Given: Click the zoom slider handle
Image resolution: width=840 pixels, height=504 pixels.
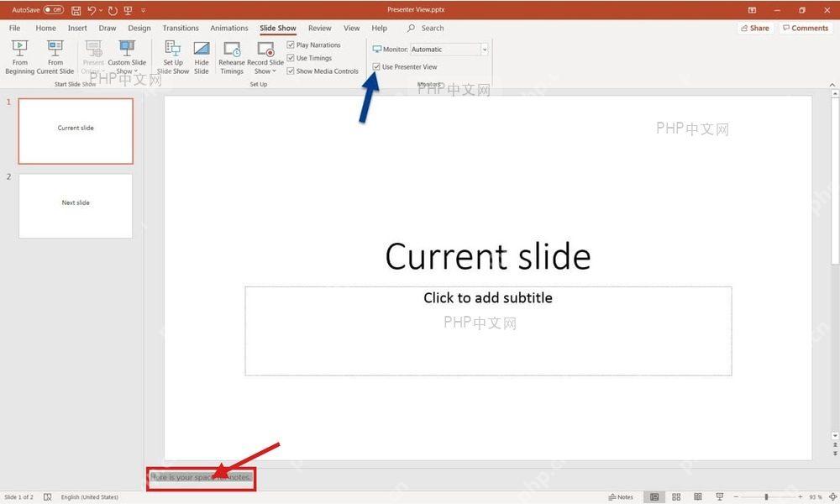Looking at the screenshot, I should tap(767, 497).
